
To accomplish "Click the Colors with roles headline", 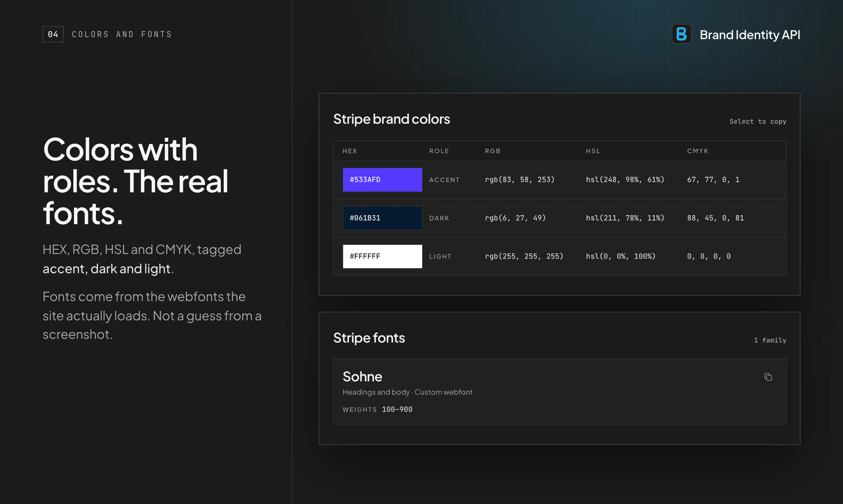I will 135,181.
